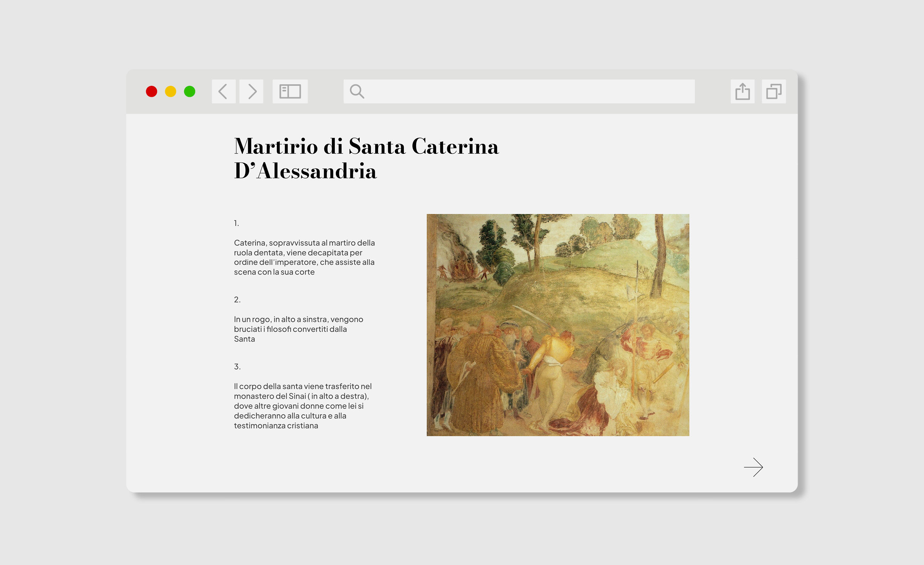
Task: Minimize window with the yellow button
Action: [x=171, y=92]
